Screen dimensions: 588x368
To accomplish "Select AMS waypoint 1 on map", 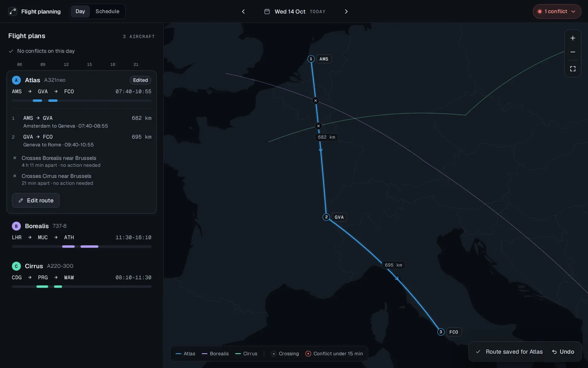I will pyautogui.click(x=311, y=59).
